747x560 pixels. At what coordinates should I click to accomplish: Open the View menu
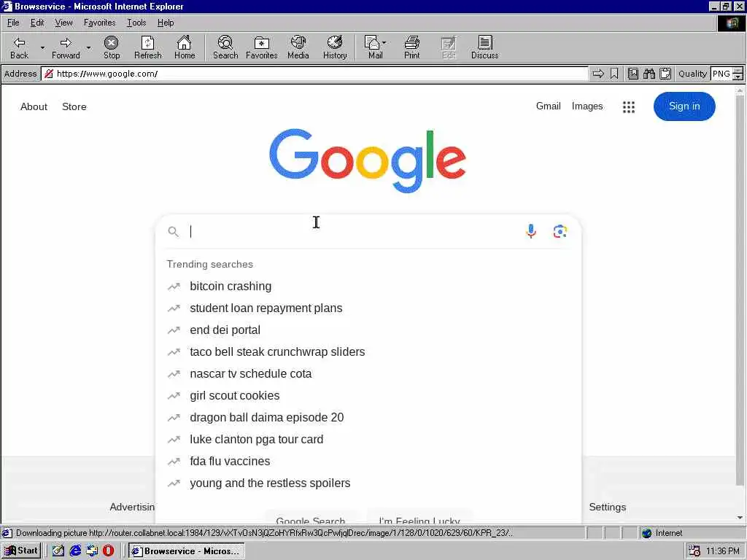point(63,23)
